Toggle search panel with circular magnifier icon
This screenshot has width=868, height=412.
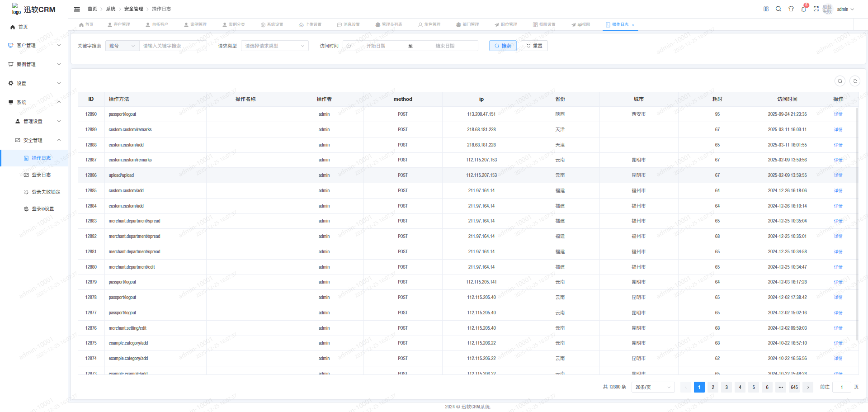(840, 81)
